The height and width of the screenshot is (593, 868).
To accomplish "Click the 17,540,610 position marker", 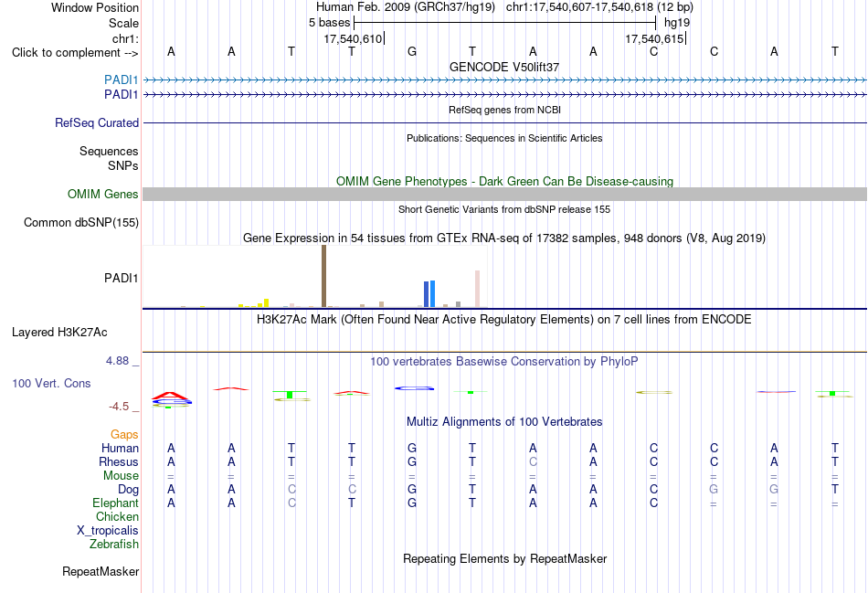I will (354, 38).
